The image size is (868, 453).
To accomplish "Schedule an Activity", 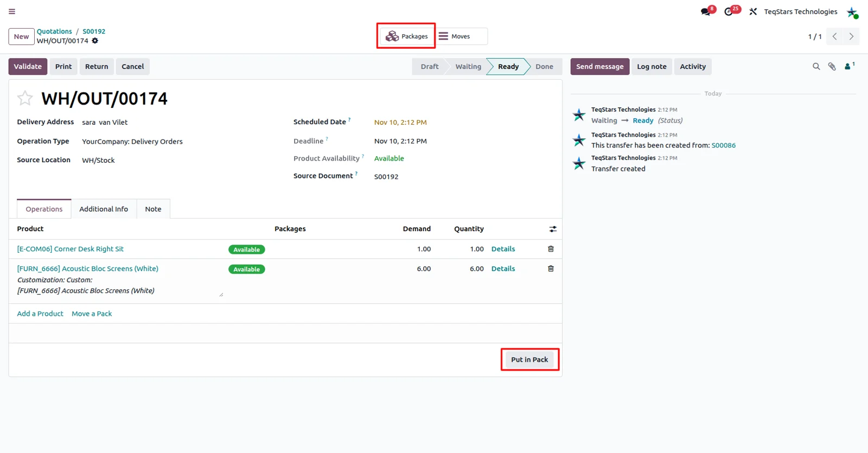I will tap(693, 66).
